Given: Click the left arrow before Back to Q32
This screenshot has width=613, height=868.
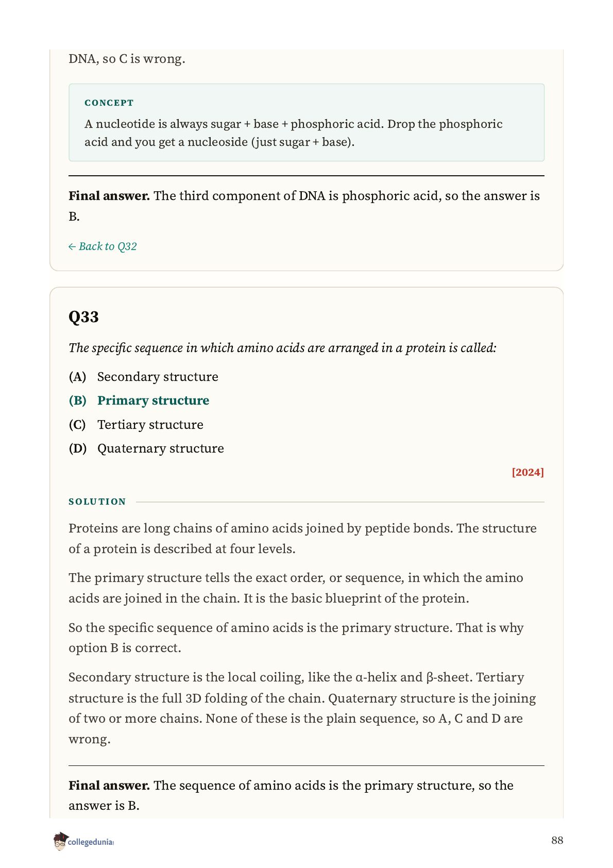Looking at the screenshot, I should pyautogui.click(x=72, y=247).
